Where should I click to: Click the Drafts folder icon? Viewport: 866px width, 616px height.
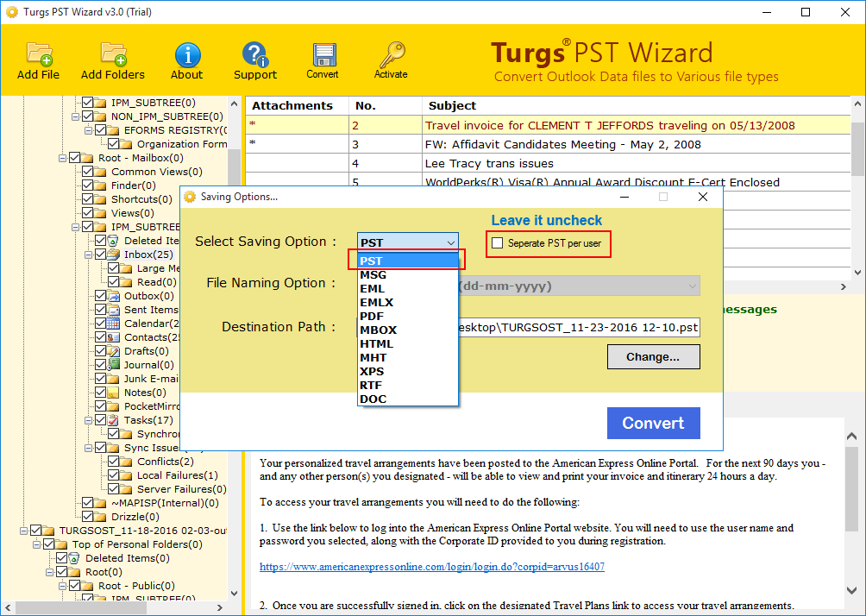[113, 351]
